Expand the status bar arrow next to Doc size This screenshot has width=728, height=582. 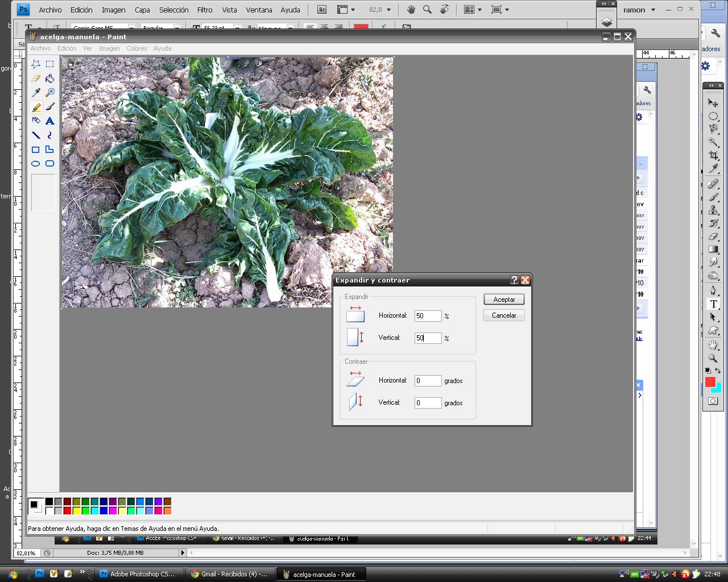point(183,552)
